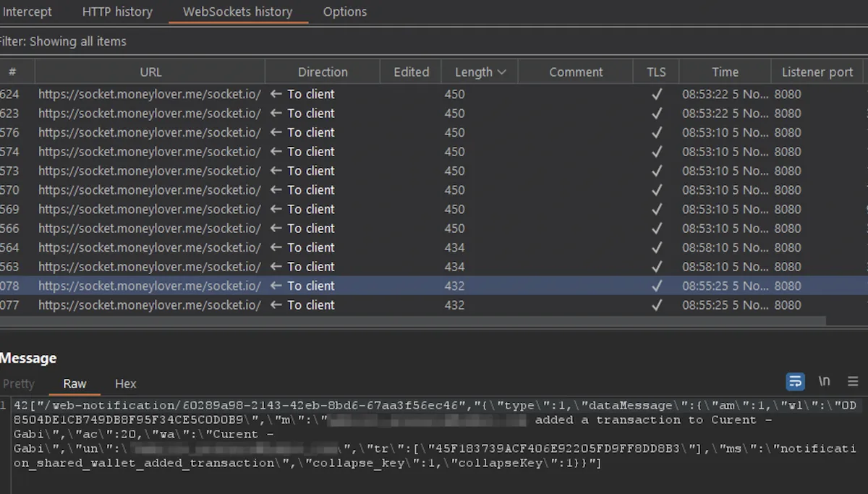The width and height of the screenshot is (868, 494).
Task: Open the Filter: Showing all items bar
Action: point(434,41)
